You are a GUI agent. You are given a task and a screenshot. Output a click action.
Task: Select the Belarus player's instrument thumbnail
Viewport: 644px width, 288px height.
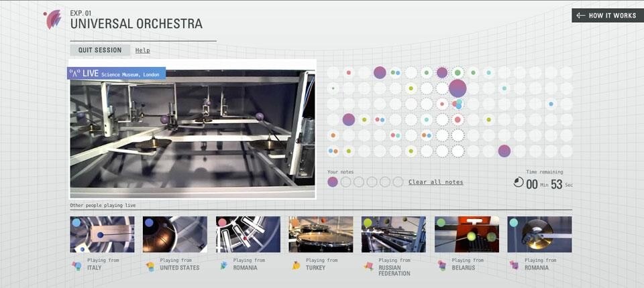[466, 234]
